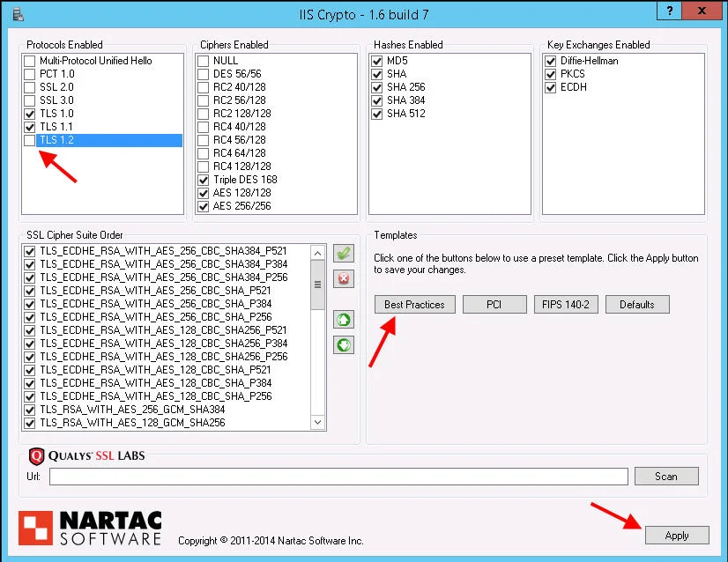728x562 pixels.
Task: Click the green checkmark enable-all cipher suites icon
Action: (344, 254)
